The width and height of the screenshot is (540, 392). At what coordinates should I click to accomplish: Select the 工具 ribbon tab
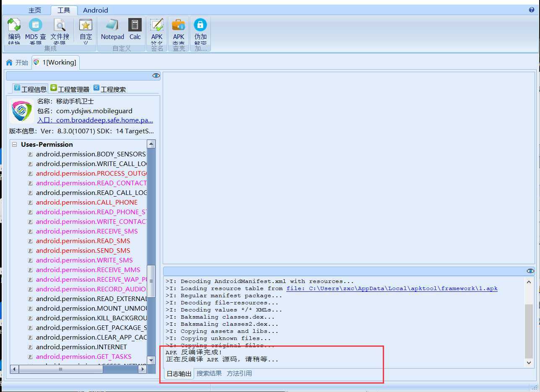(64, 10)
